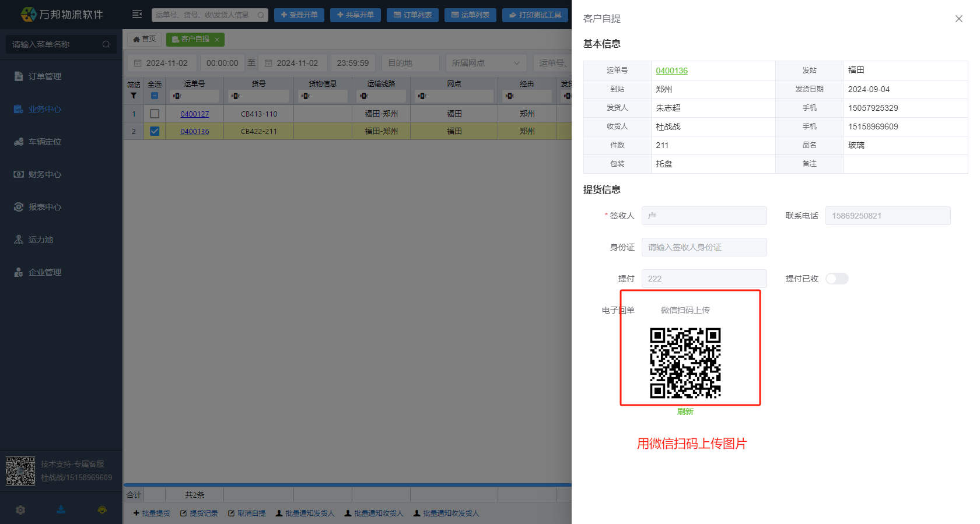980x524 pixels.
Task: Click the settings gear icon at sidebar bottom
Action: point(20,510)
